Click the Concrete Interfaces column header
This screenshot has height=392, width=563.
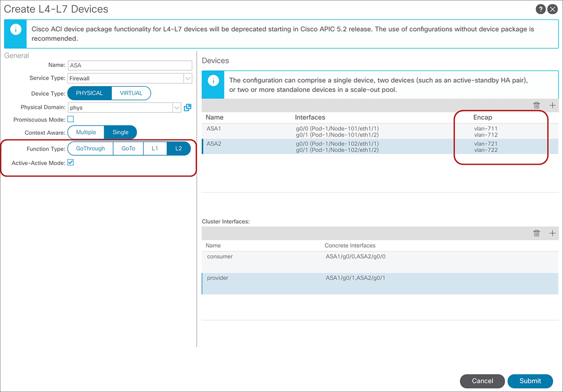(x=350, y=246)
